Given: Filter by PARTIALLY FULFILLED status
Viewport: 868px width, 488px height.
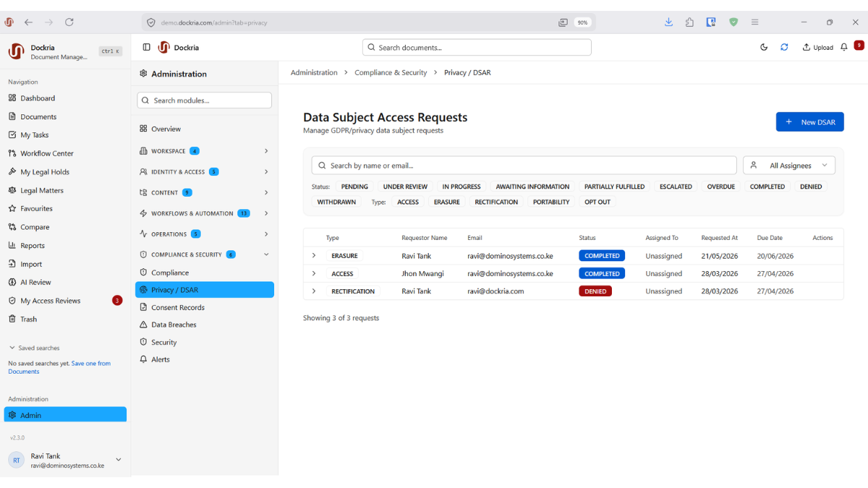Looking at the screenshot, I should 615,187.
